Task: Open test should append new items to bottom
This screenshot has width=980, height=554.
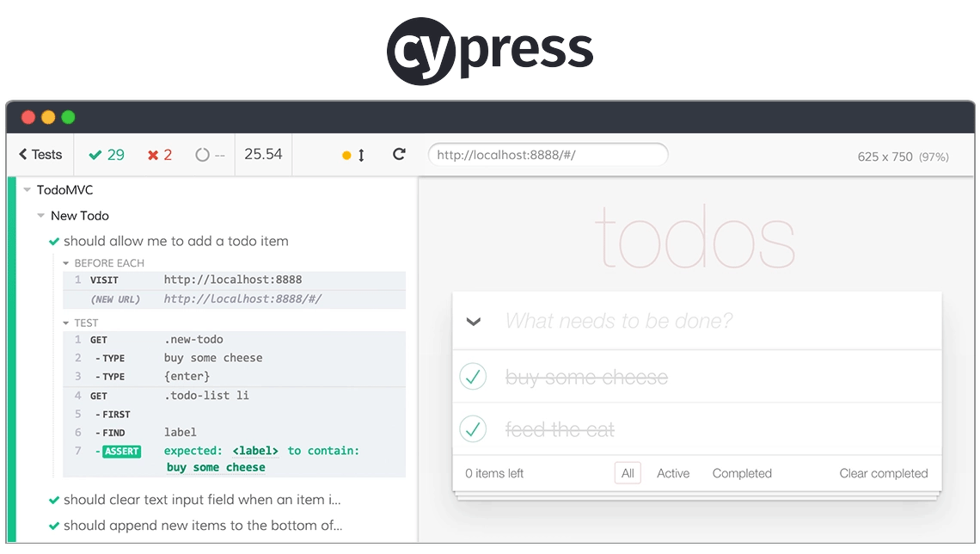Action: tap(203, 526)
